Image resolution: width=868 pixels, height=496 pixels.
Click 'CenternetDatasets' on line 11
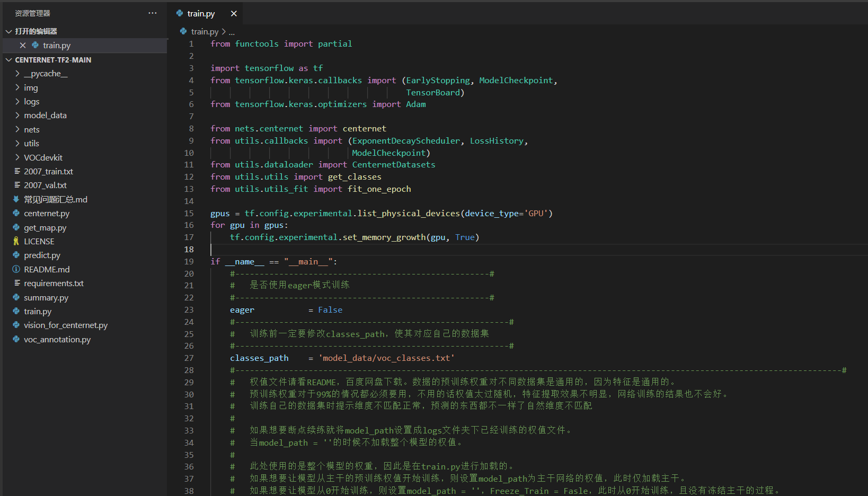click(394, 165)
